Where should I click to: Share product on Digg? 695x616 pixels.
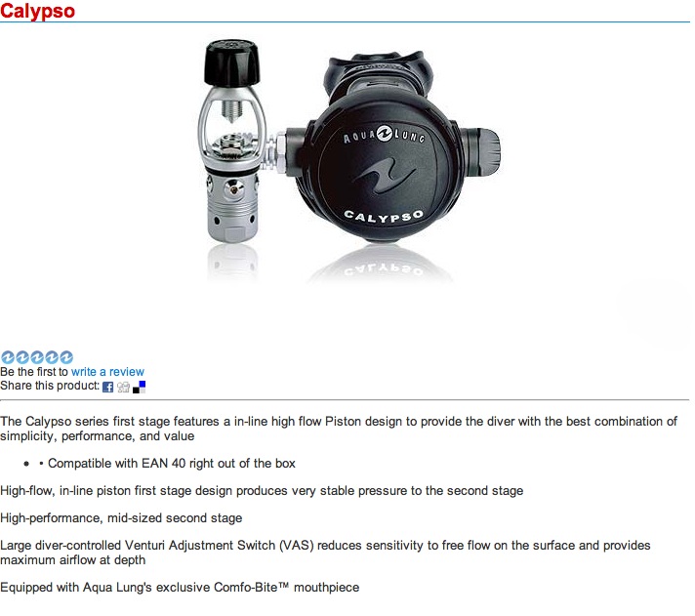[x=123, y=387]
